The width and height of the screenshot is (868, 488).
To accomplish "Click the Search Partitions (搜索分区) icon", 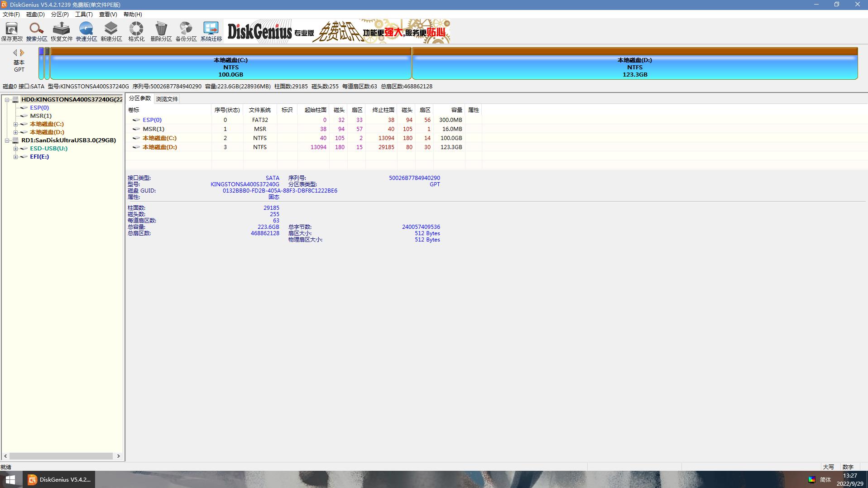I will 36,31.
